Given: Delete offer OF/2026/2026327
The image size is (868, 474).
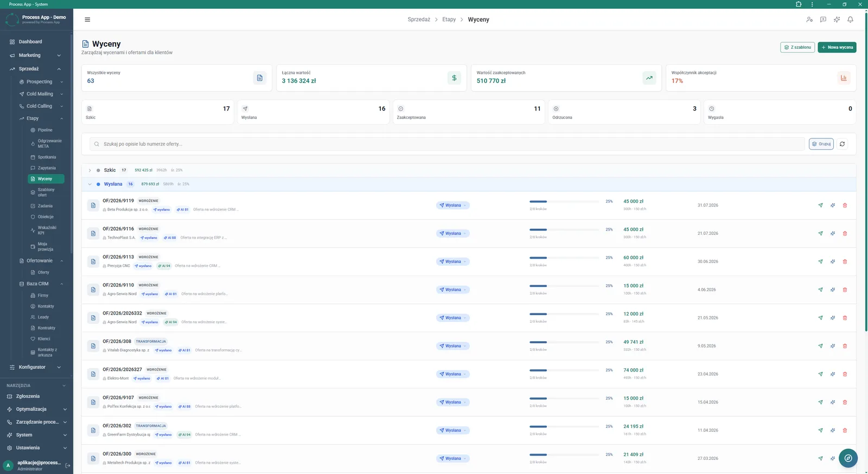Looking at the screenshot, I should tap(845, 374).
